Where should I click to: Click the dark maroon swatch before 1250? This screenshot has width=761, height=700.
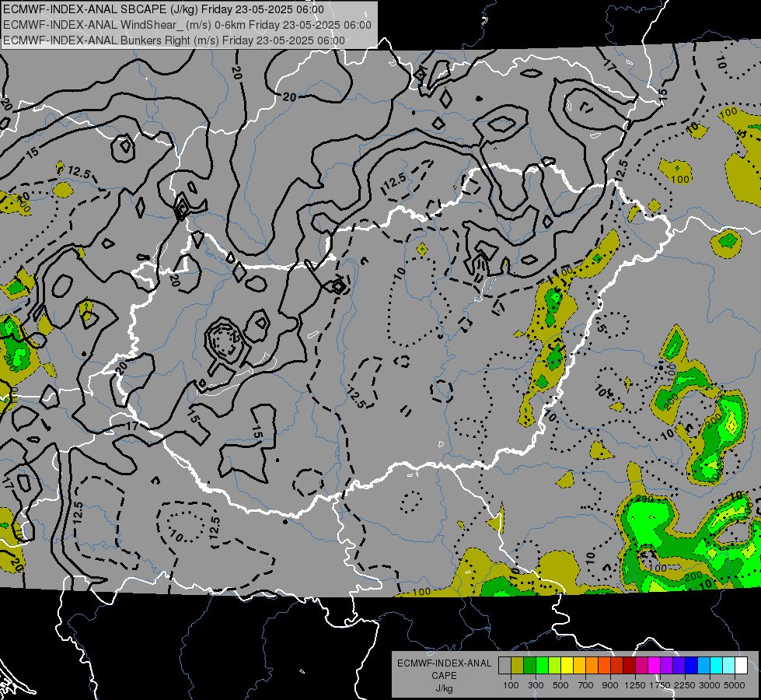(x=630, y=666)
